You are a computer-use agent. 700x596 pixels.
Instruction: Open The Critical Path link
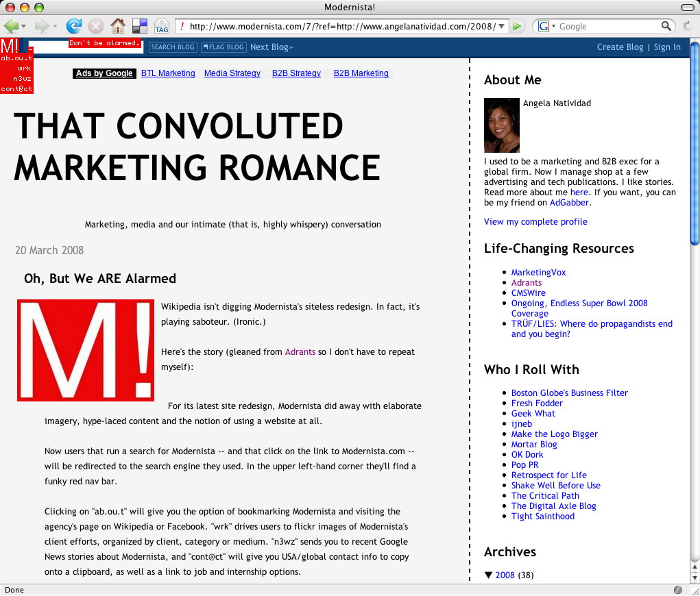coord(545,495)
